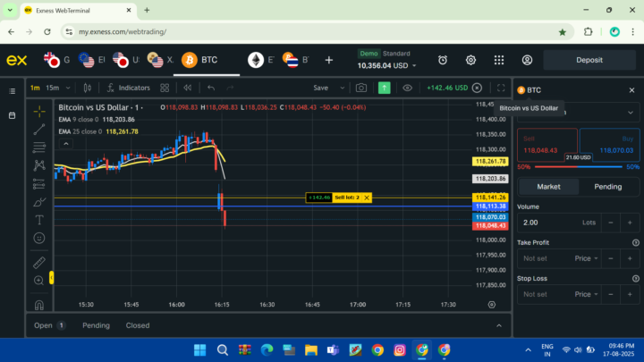This screenshot has height=362, width=644.
Task: Select the trend line drawing tool
Action: pos(39,130)
